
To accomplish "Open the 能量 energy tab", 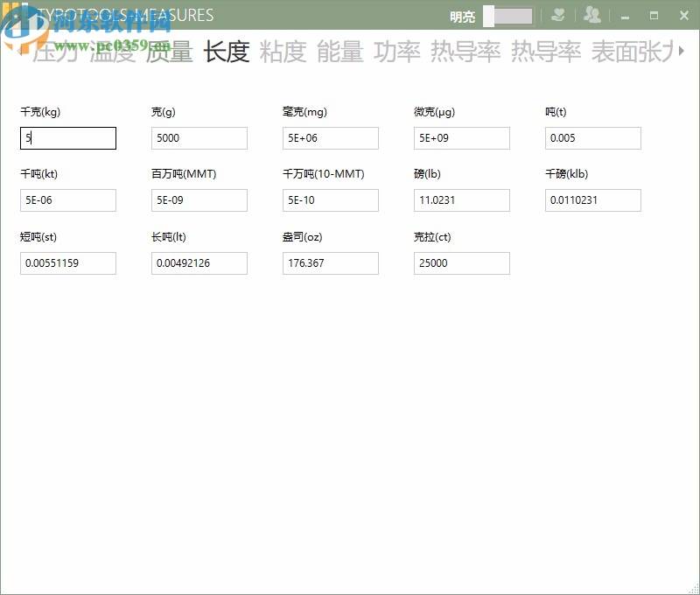I will (x=340, y=52).
